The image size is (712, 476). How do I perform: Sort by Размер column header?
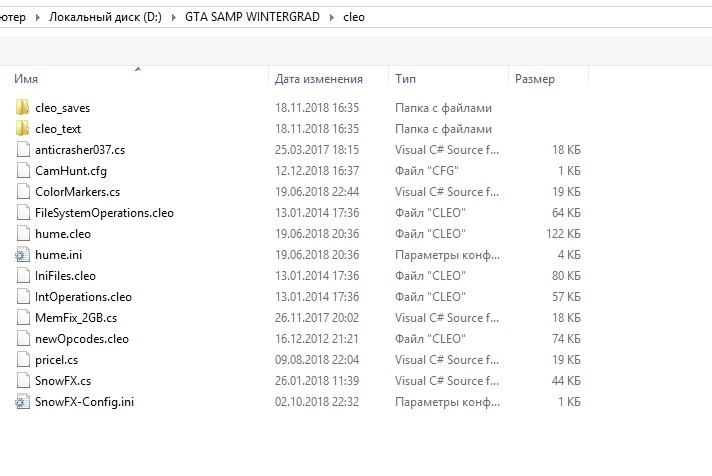pos(534,79)
